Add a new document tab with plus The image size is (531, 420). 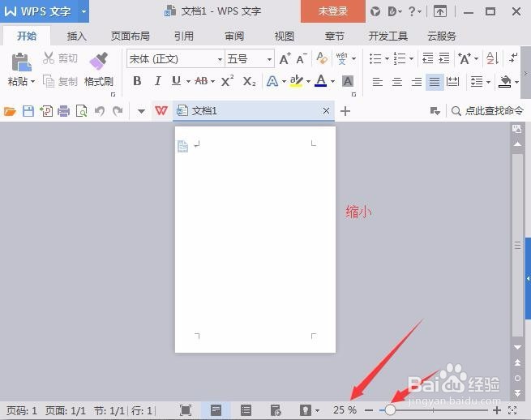tap(345, 111)
